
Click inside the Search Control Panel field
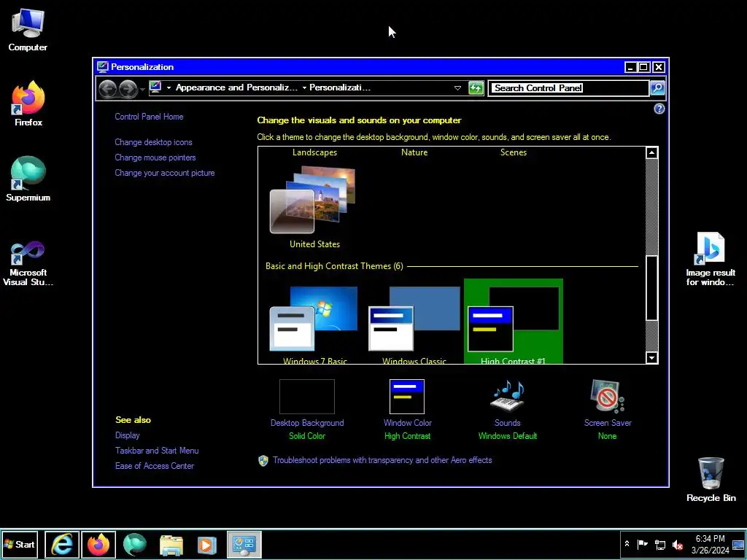coord(568,87)
